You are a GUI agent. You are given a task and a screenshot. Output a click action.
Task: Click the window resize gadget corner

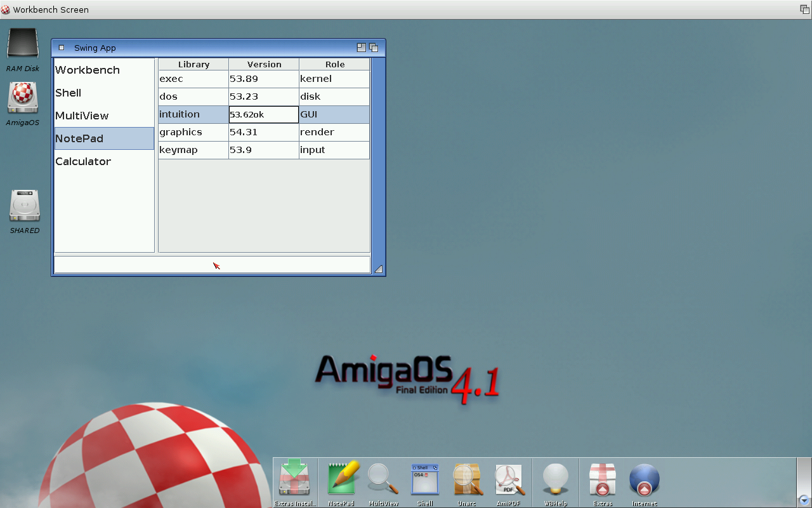click(378, 269)
